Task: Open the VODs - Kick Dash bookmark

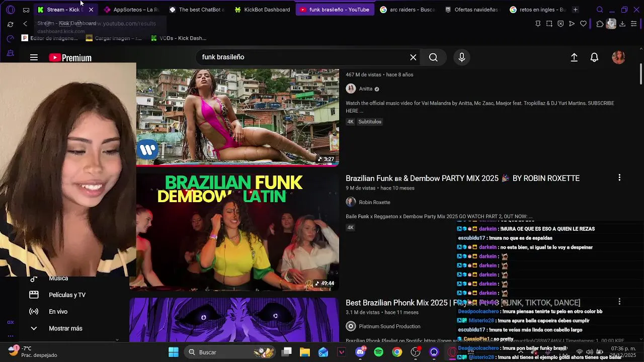Action: coord(179,38)
